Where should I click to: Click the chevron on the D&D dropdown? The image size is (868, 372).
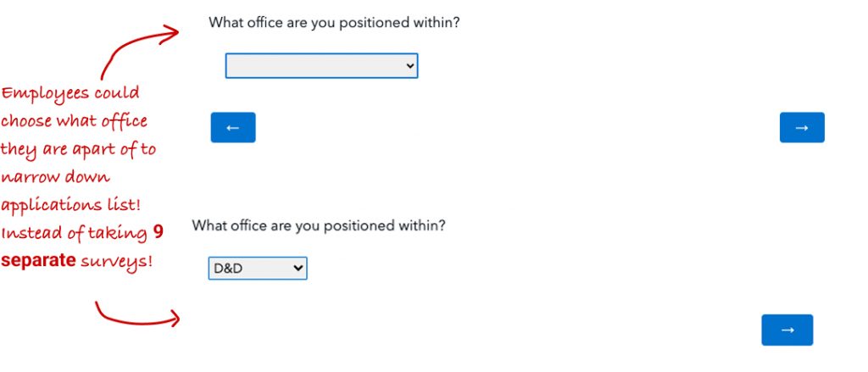pyautogui.click(x=298, y=269)
